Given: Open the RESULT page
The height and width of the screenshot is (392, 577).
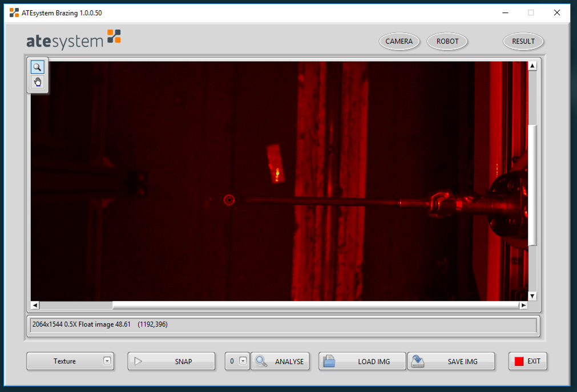Looking at the screenshot, I should tap(523, 42).
